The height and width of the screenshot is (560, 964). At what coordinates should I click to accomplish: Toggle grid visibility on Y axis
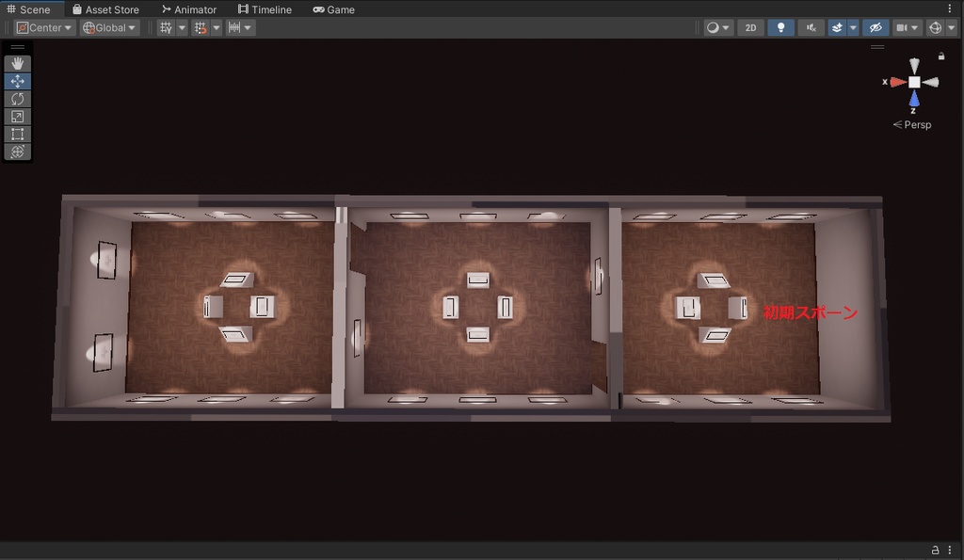166,27
